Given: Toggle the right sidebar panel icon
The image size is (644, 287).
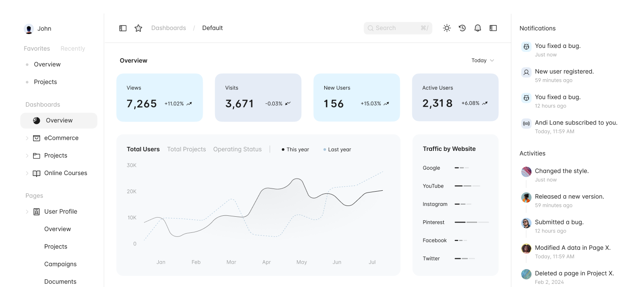Looking at the screenshot, I should [493, 28].
